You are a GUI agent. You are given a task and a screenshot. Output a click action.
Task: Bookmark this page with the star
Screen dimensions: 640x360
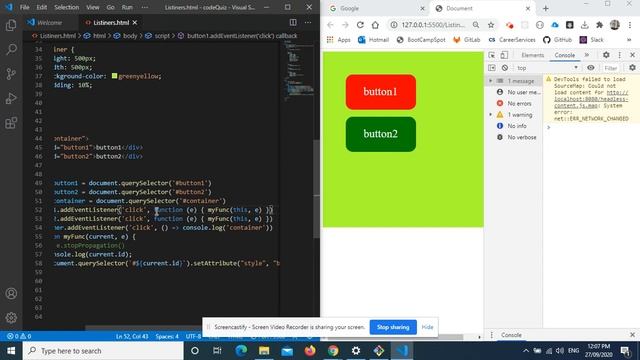click(x=491, y=25)
